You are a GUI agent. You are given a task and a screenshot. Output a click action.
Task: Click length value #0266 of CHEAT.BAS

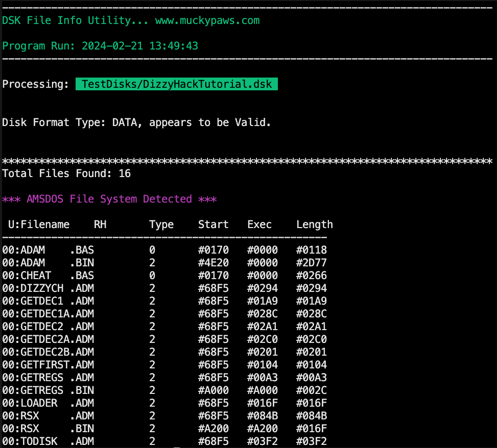pyautogui.click(x=311, y=276)
